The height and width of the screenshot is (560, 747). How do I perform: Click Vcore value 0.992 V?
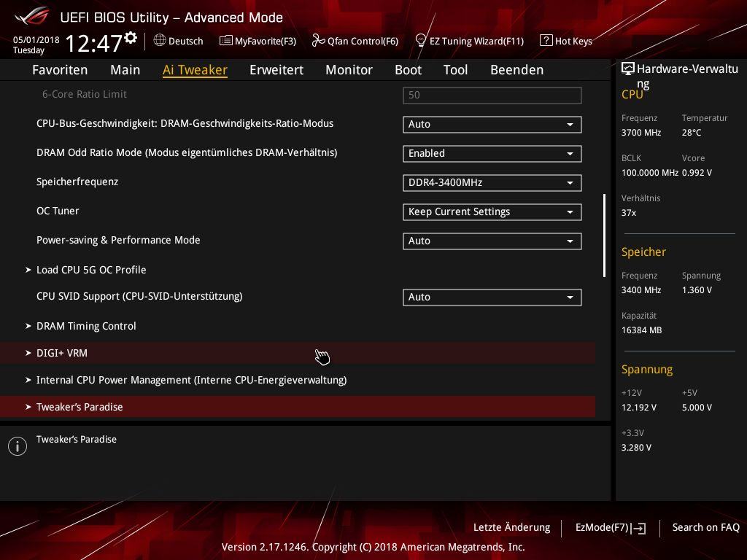[x=697, y=173]
